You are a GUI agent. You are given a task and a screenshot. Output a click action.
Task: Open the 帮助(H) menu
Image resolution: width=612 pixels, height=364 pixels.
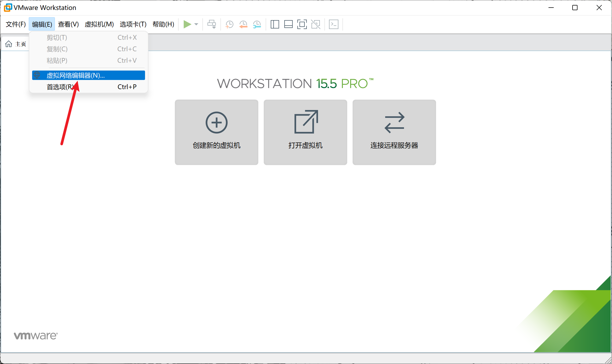click(163, 24)
